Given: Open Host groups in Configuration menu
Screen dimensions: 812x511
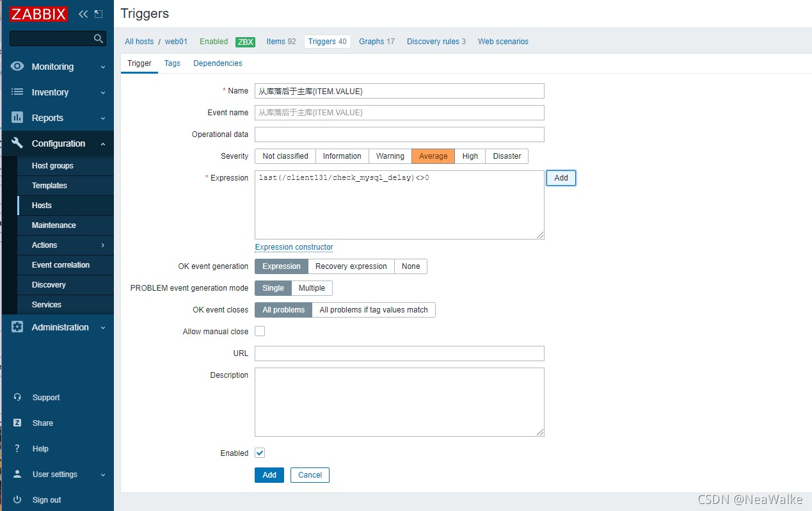Looking at the screenshot, I should tap(65, 166).
